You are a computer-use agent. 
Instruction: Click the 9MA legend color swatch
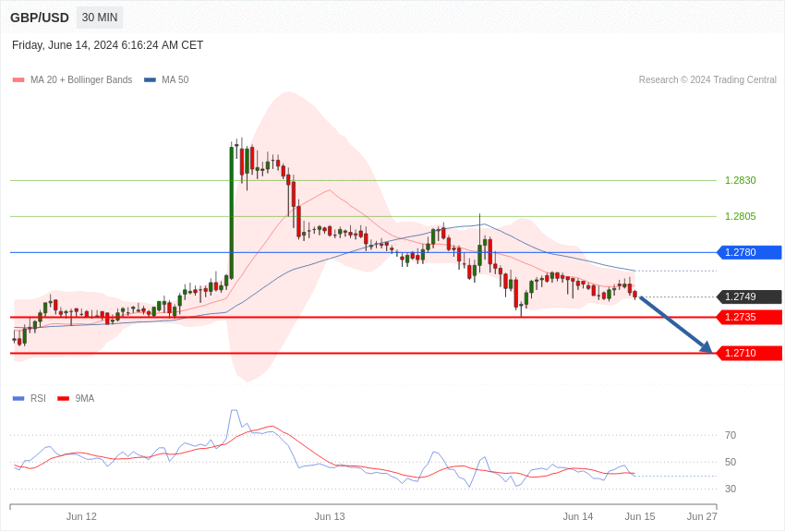click(64, 399)
